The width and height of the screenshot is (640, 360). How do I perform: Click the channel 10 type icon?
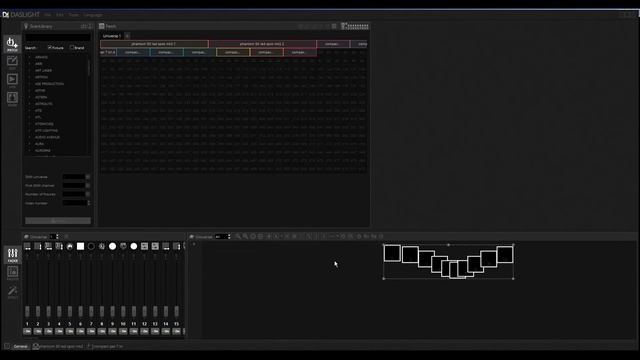(123, 246)
